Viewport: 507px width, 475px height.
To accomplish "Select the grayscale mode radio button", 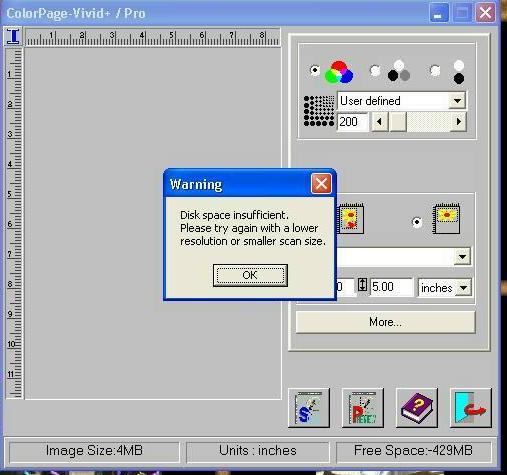I will point(375,70).
